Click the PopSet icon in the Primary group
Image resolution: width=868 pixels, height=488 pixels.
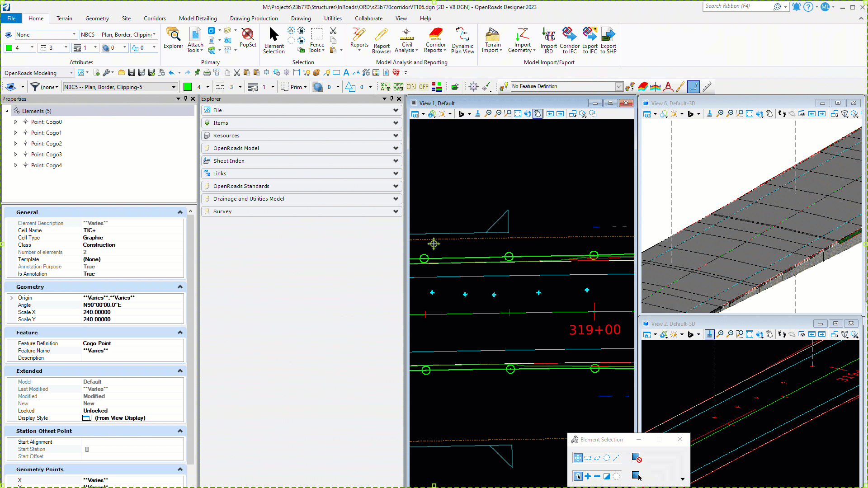click(x=248, y=38)
